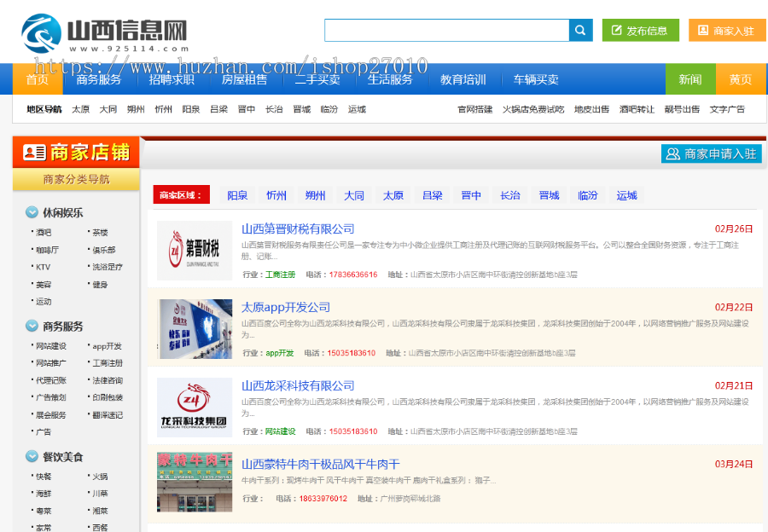This screenshot has width=768, height=532.
Task: Open the 首页 navigation tab
Action: (x=38, y=79)
